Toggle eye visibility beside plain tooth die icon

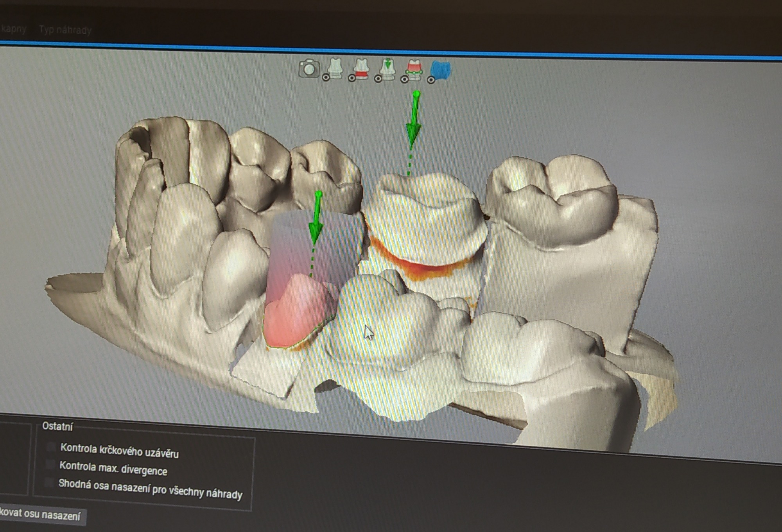coord(326,78)
